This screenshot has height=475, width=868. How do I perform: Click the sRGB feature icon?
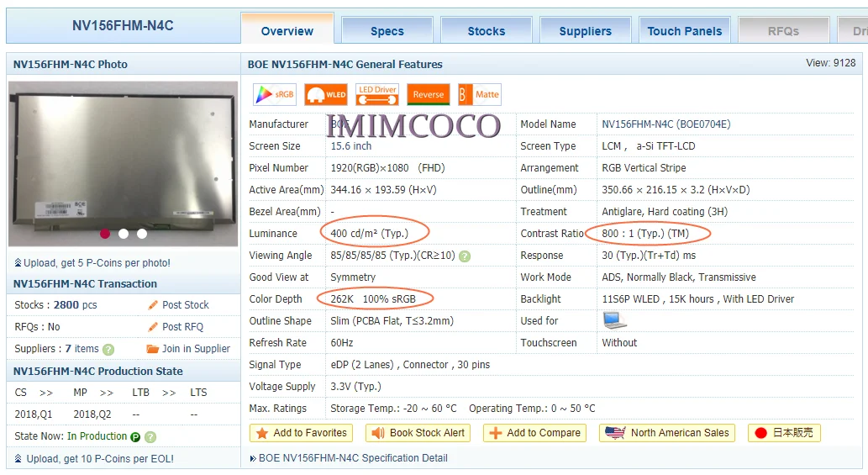click(275, 95)
